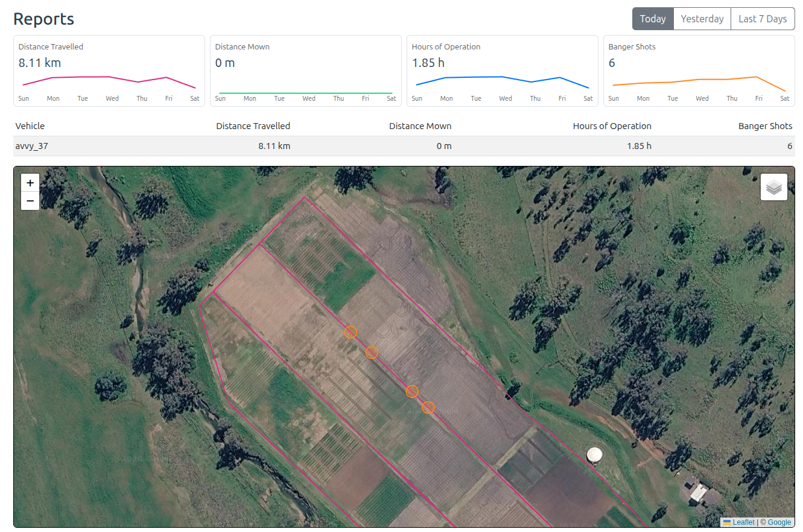Click the white dome on the map
The height and width of the screenshot is (532, 803).
[594, 455]
